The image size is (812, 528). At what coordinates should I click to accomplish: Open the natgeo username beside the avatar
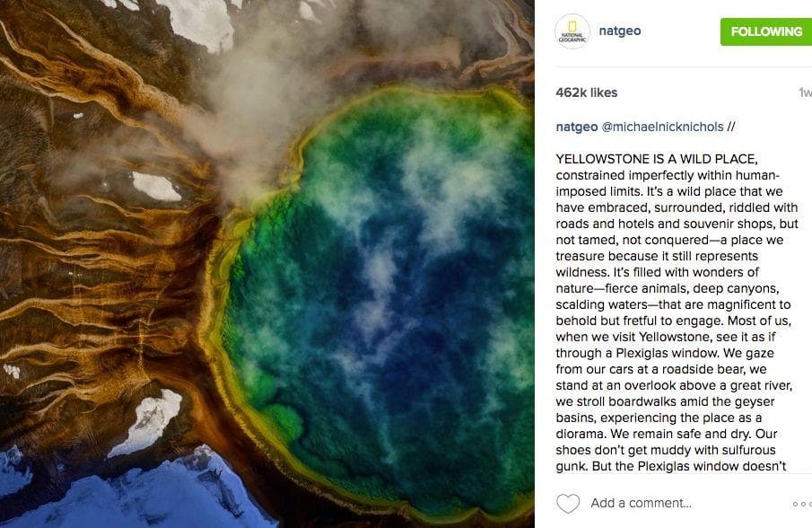point(620,31)
